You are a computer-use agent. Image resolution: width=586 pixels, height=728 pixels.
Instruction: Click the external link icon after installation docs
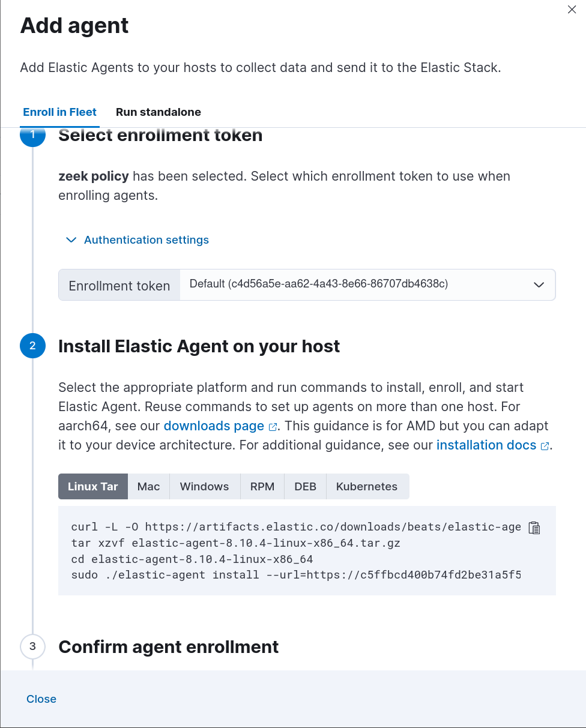coord(545,447)
